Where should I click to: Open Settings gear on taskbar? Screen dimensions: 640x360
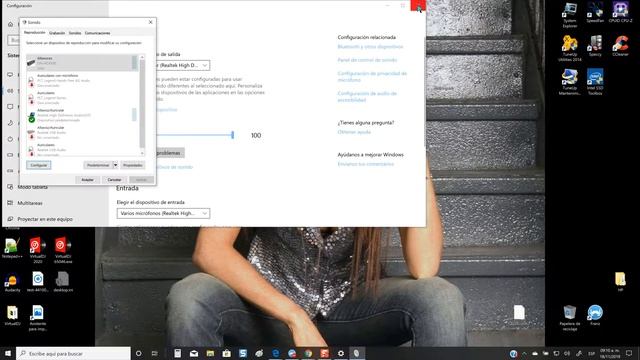coord(341,353)
